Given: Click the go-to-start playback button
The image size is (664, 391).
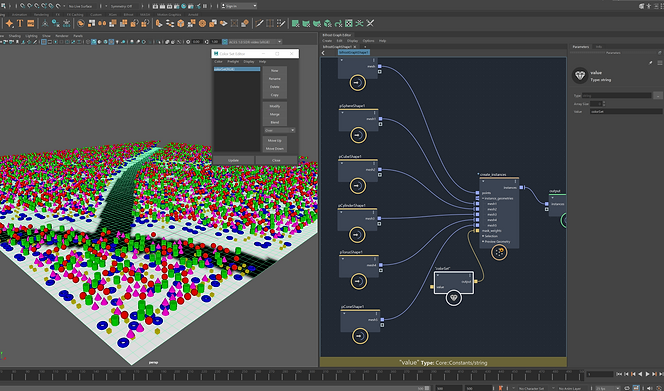Looking at the screenshot, I should pyautogui.click(x=619, y=374).
